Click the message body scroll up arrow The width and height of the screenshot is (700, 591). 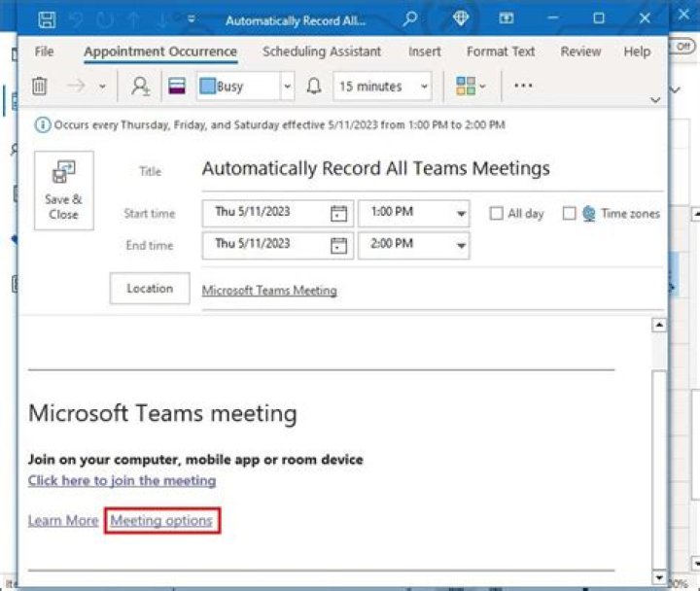click(659, 325)
